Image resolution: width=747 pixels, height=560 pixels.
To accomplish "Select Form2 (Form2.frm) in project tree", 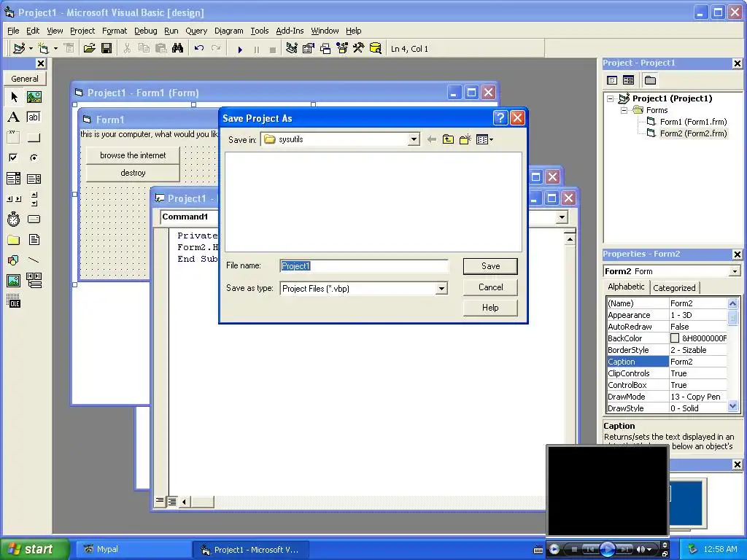I will [x=693, y=134].
